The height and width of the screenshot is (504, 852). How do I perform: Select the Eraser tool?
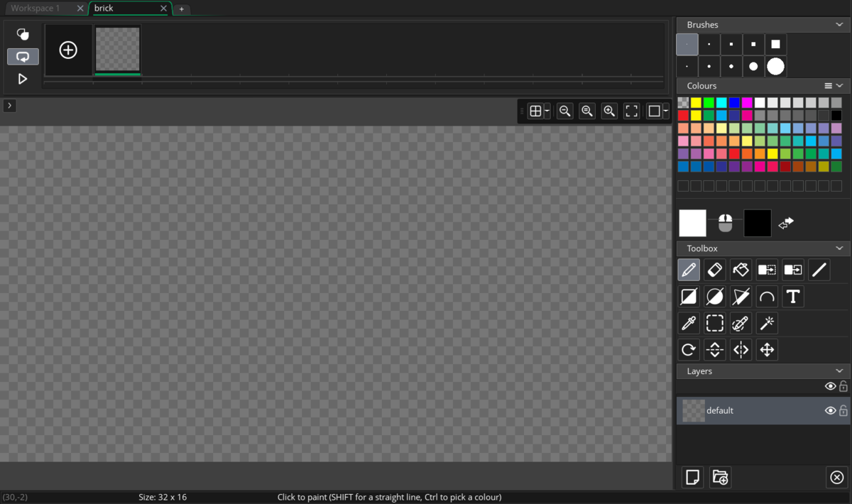click(715, 270)
